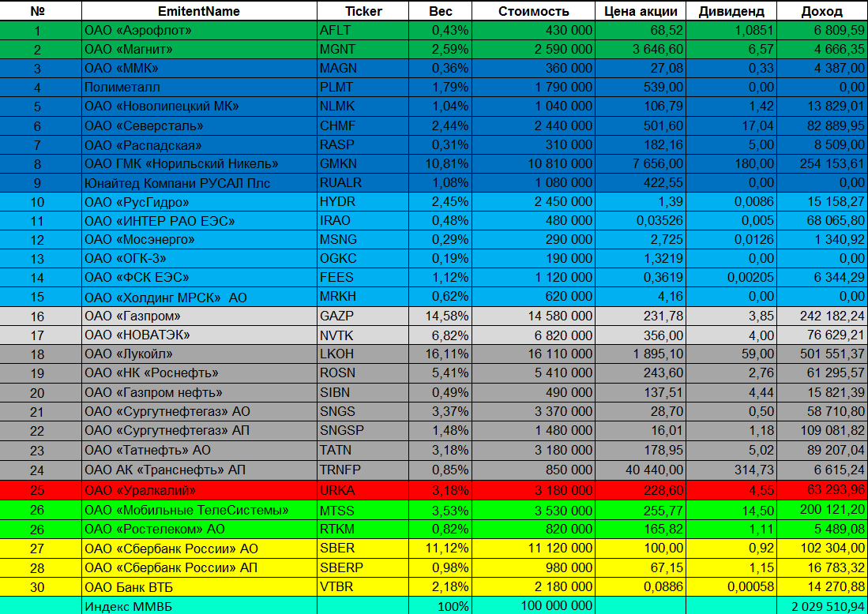Screen dimensions: 868x614
Task: Click dividend cell 17,04
Action: point(731,125)
